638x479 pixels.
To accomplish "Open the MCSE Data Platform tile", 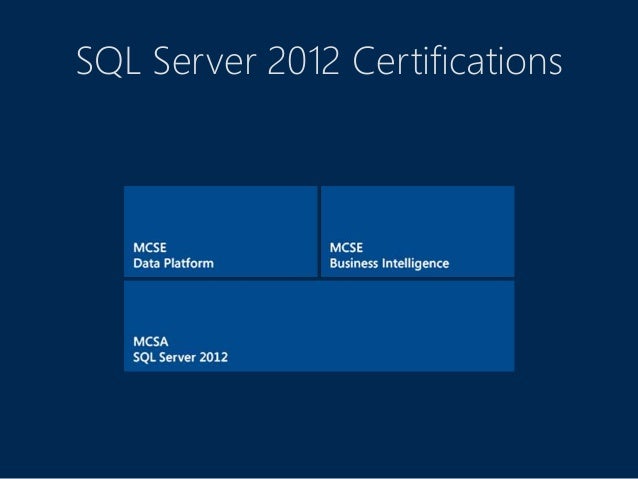I will [221, 232].
